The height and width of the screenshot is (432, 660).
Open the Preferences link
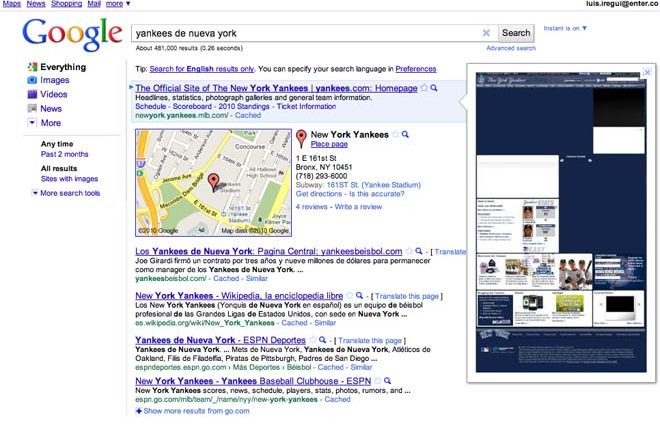tap(416, 69)
